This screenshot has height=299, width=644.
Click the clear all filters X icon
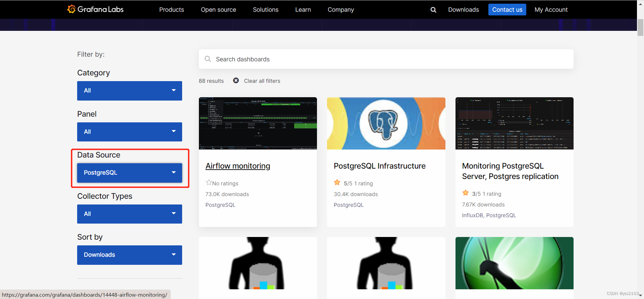pyautogui.click(x=236, y=80)
